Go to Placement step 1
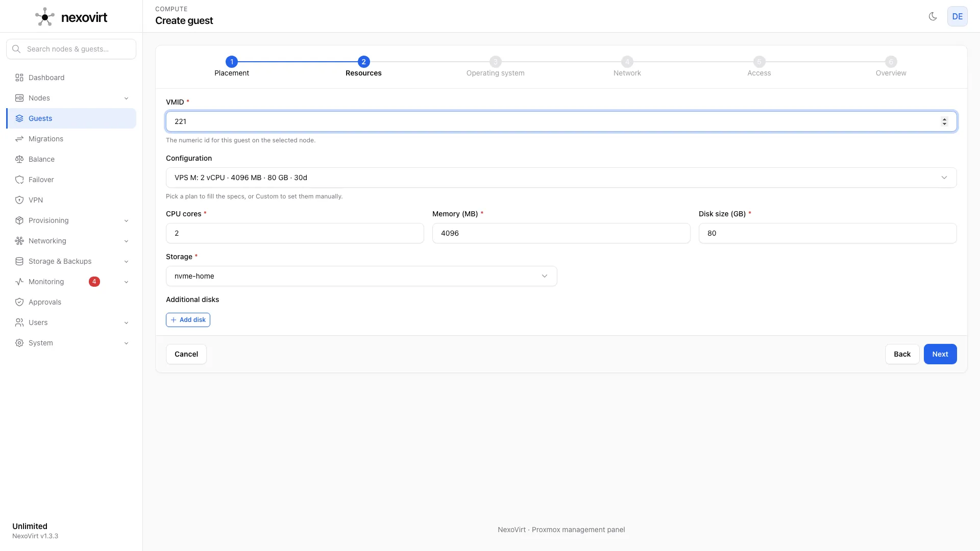Screen dimensions: 980x551 [x=232, y=66]
